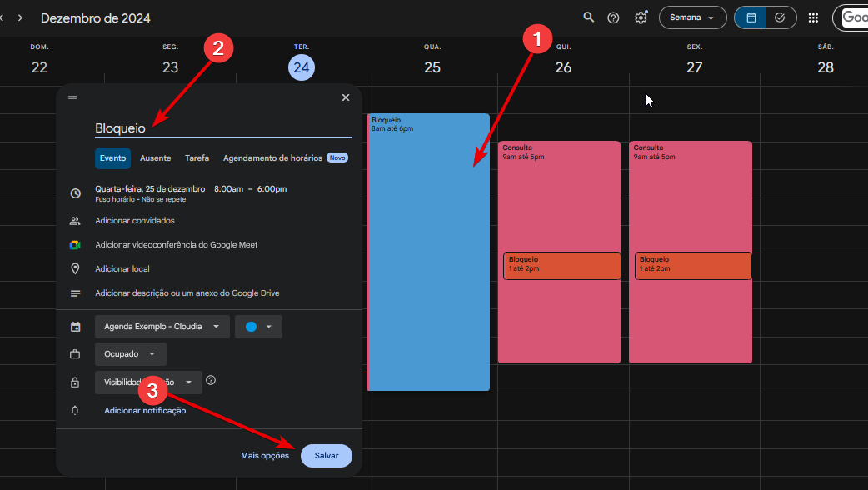The height and width of the screenshot is (490, 868).
Task: Close the quick event dialog
Action: coord(346,97)
